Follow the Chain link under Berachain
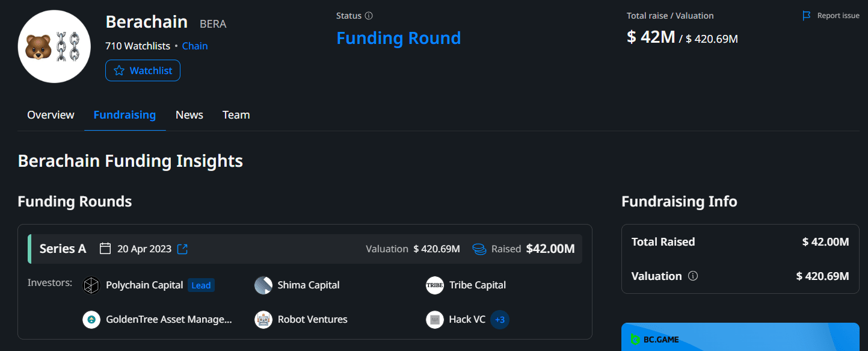This screenshot has height=351, width=868. click(195, 45)
